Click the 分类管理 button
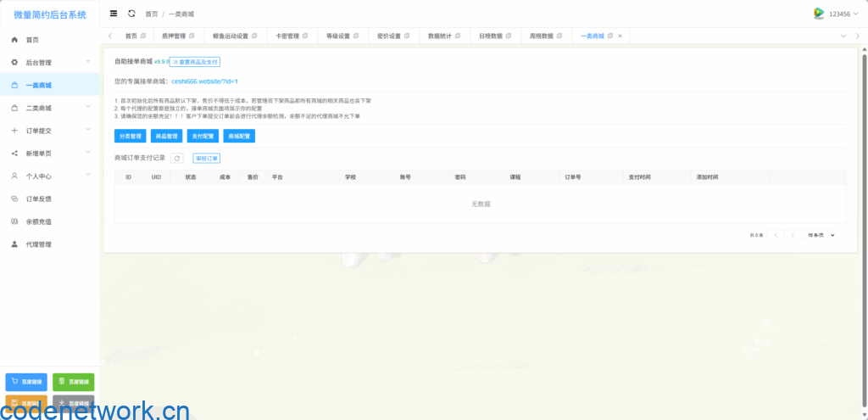 [x=131, y=136]
